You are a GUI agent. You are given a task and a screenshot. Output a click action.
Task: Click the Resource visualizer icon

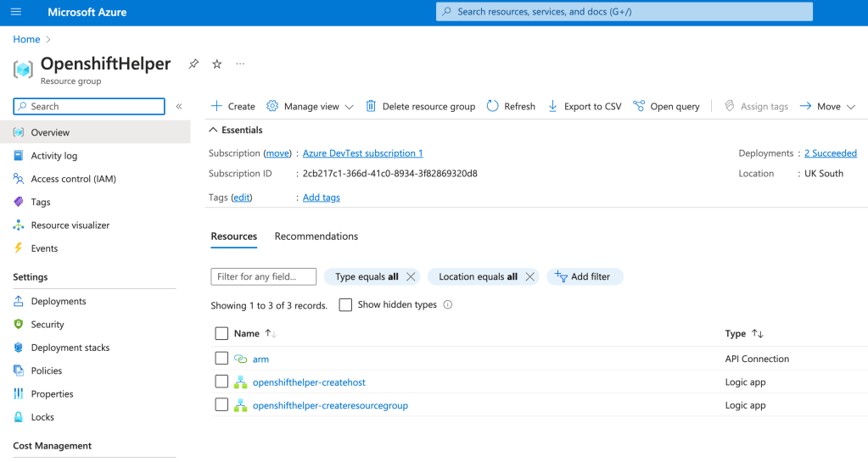[19, 225]
